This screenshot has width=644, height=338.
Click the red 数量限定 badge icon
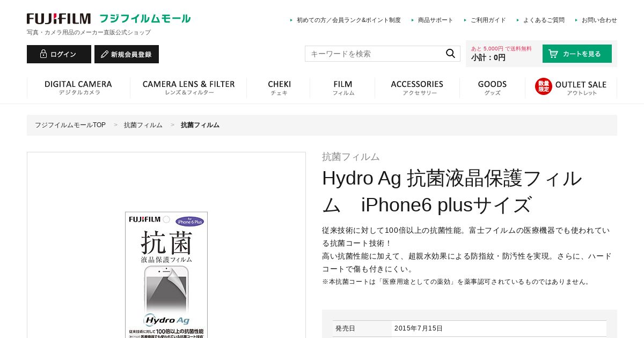coord(543,86)
